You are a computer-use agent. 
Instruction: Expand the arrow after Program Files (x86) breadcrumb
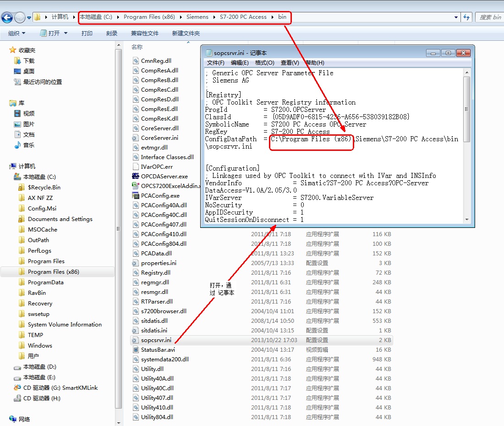coord(181,17)
